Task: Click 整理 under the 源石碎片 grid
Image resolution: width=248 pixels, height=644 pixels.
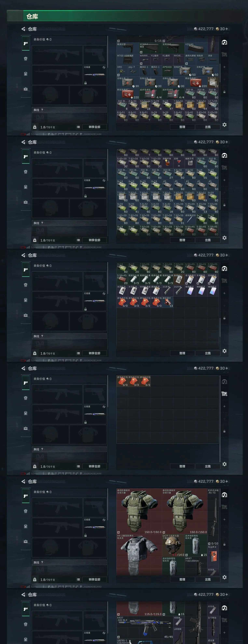Action: (182, 353)
